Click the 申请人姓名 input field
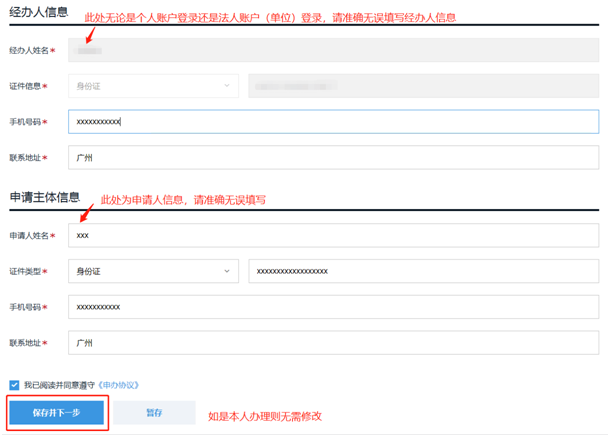This screenshot has height=437, width=610. [333, 235]
